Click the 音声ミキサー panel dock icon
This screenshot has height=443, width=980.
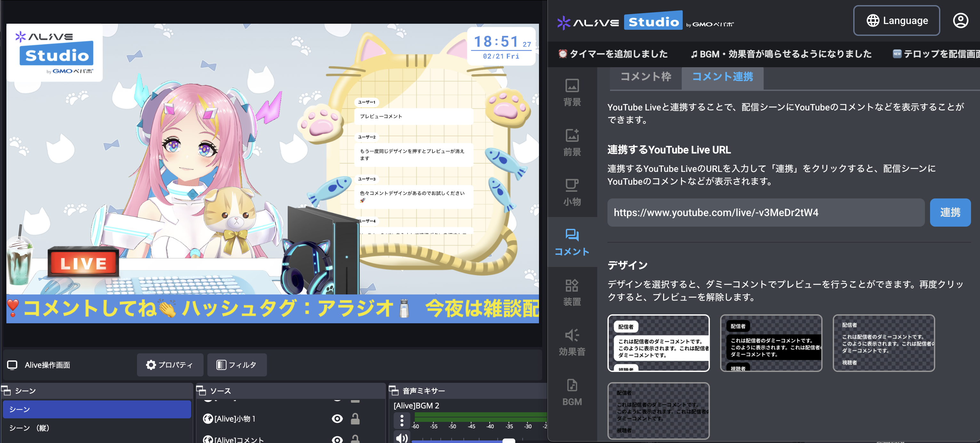(393, 391)
